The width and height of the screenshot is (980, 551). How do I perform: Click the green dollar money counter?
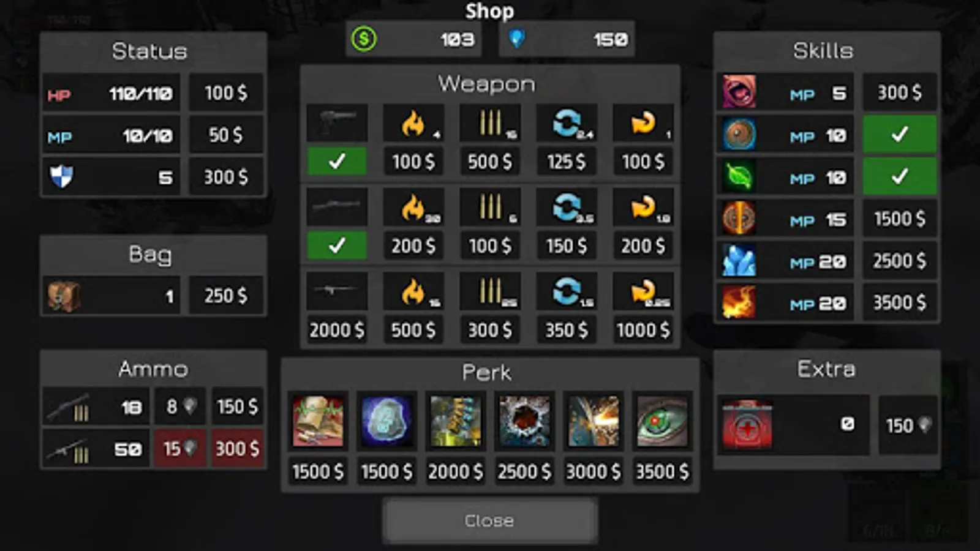414,39
